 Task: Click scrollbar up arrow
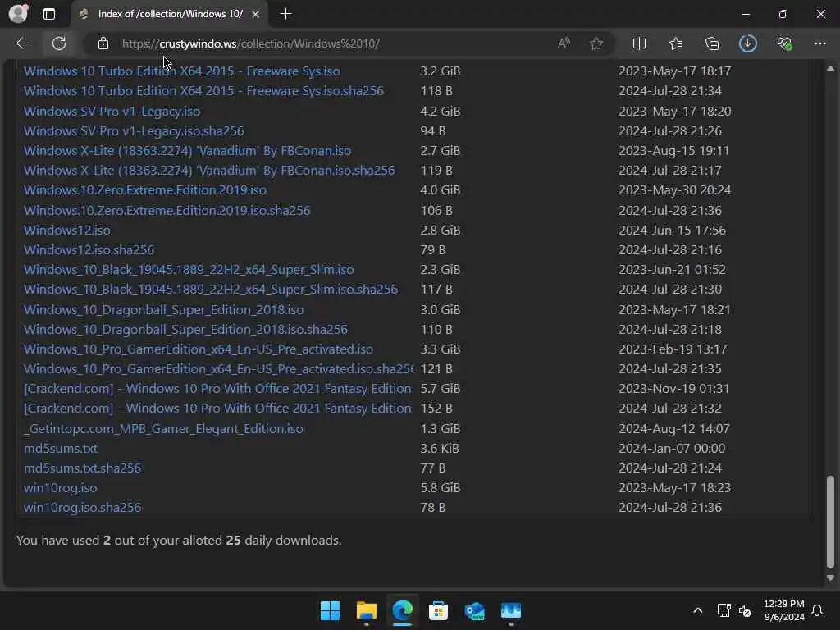tap(830, 69)
